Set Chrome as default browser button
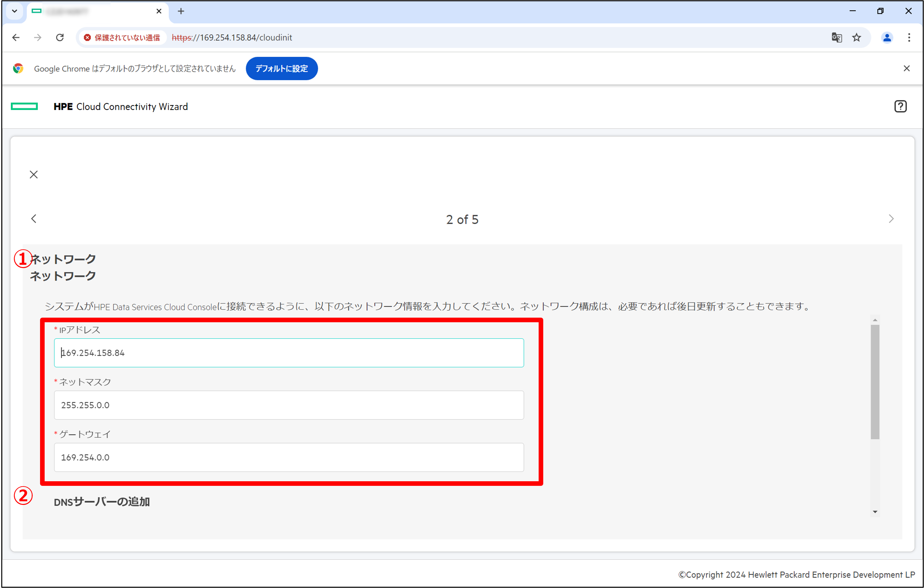This screenshot has width=924, height=588. pyautogui.click(x=282, y=68)
